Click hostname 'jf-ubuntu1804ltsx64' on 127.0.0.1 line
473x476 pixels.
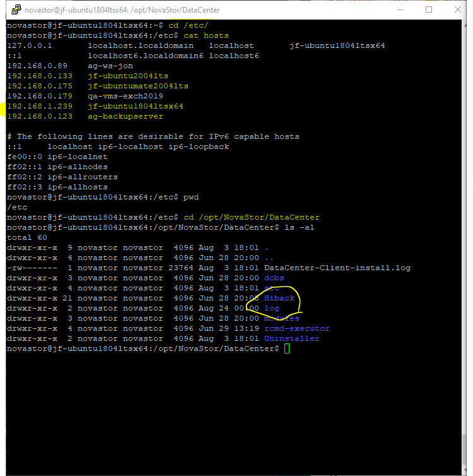click(x=337, y=45)
